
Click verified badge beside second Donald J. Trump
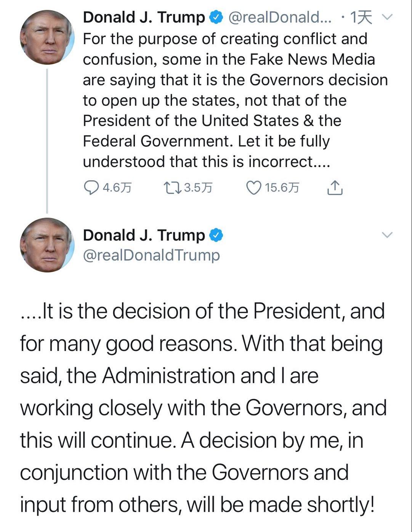(215, 236)
